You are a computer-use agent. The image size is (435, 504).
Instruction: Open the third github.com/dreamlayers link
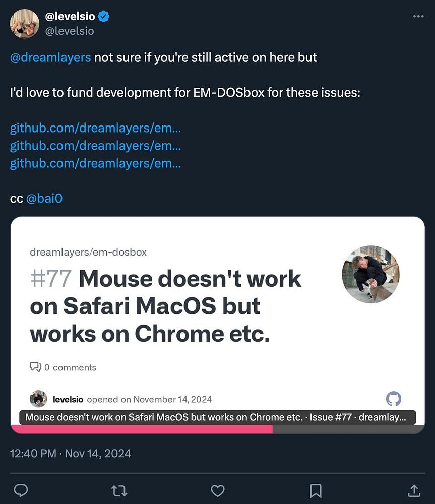95,163
